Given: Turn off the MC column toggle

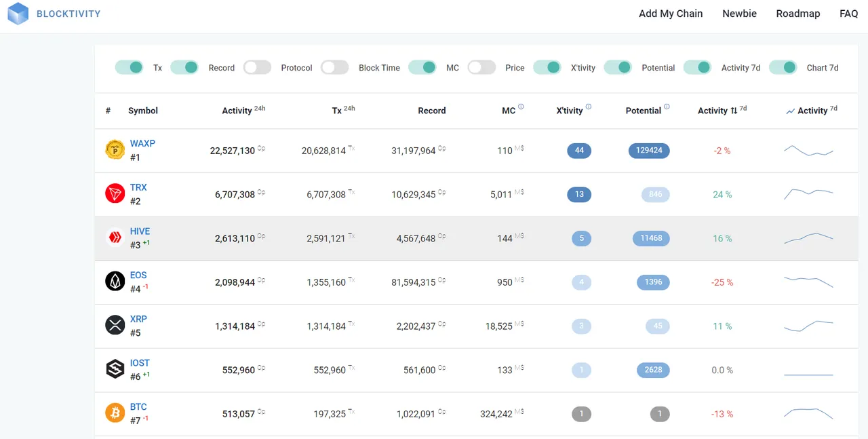Looking at the screenshot, I should [x=422, y=67].
